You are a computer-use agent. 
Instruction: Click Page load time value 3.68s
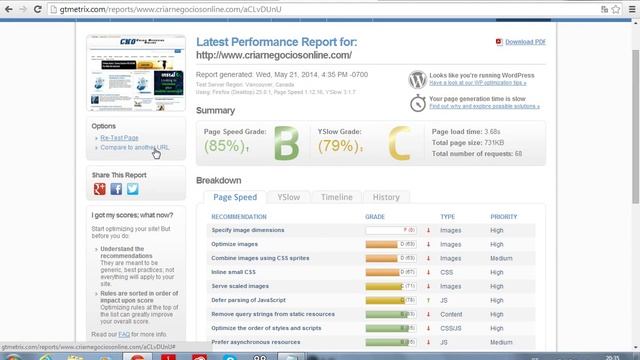tap(492, 131)
